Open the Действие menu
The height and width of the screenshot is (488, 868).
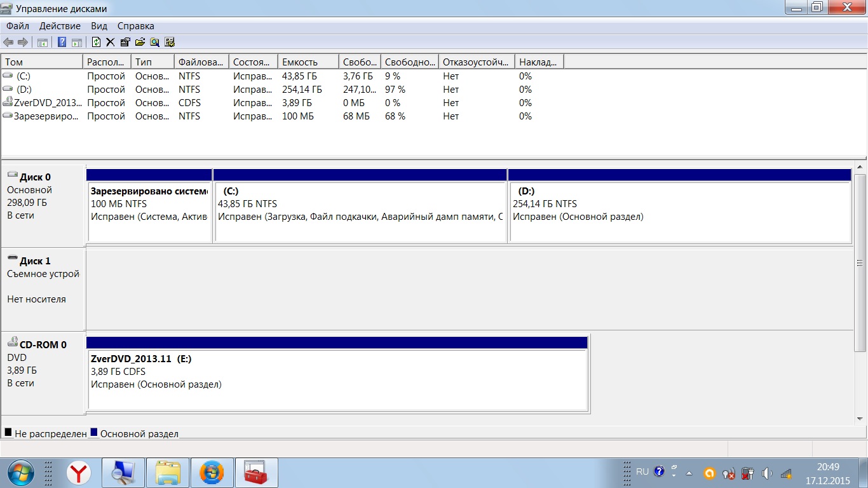coord(60,26)
